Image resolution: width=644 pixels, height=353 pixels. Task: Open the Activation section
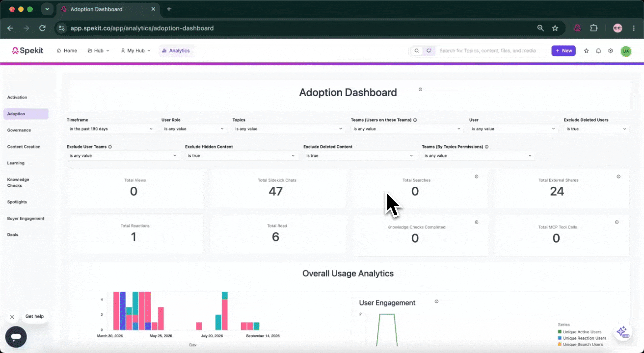click(x=17, y=98)
